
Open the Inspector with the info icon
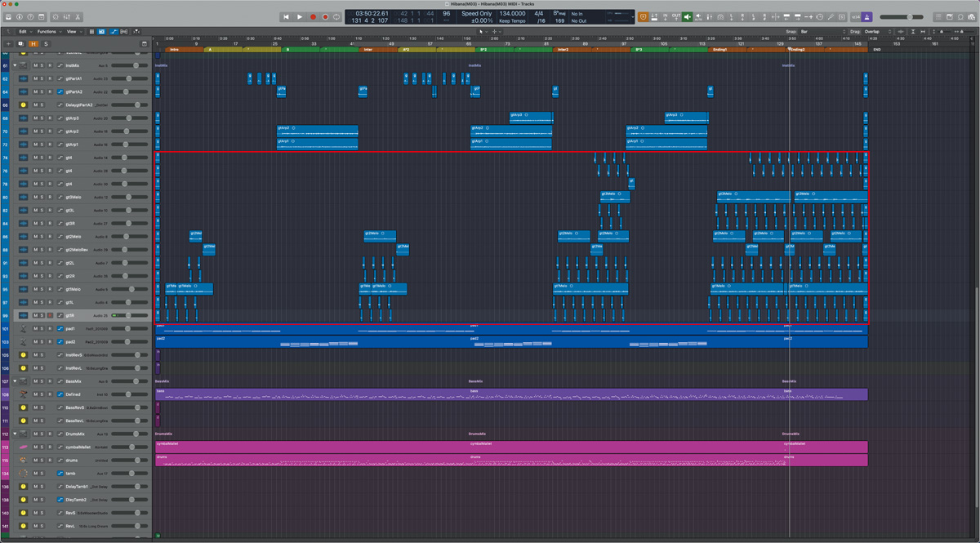coord(19,17)
